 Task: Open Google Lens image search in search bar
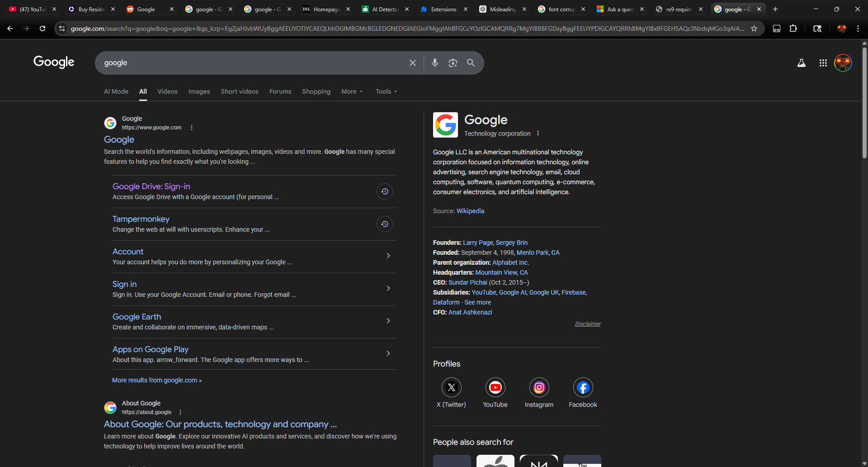click(x=453, y=63)
